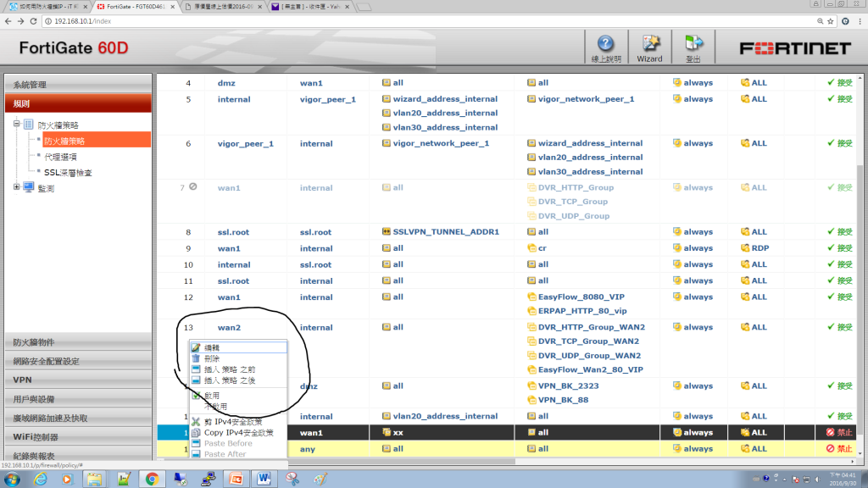
Task: Open Word from the taskbar
Action: (264, 479)
